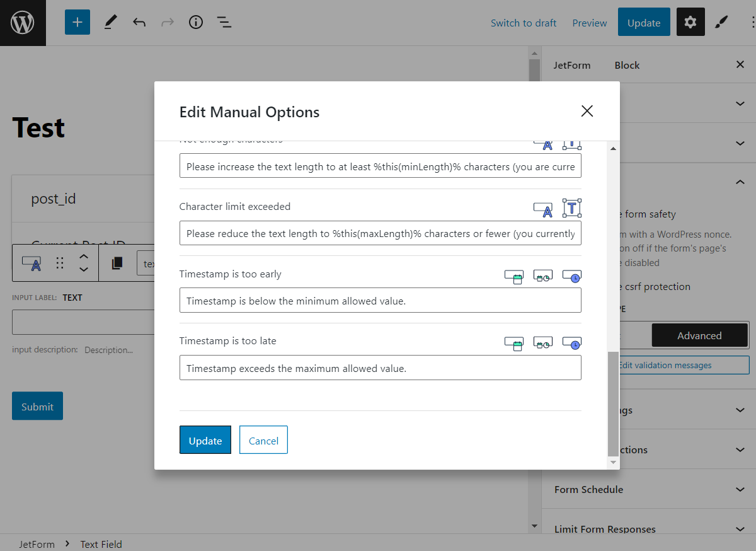Select the textarea icon beside Character limit exceeded
Image resolution: width=756 pixels, height=551 pixels.
coord(572,208)
